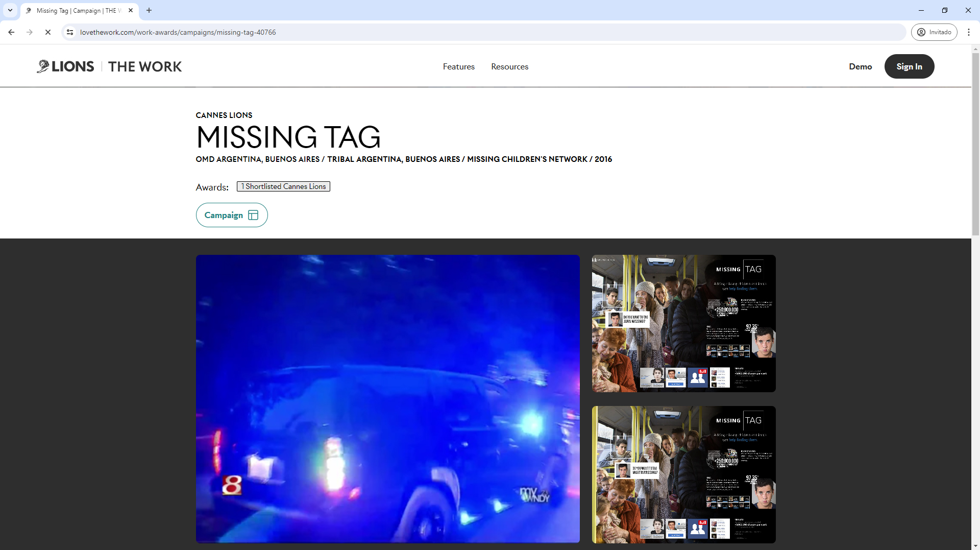Open the Chrome three-dot menu

[x=969, y=32]
